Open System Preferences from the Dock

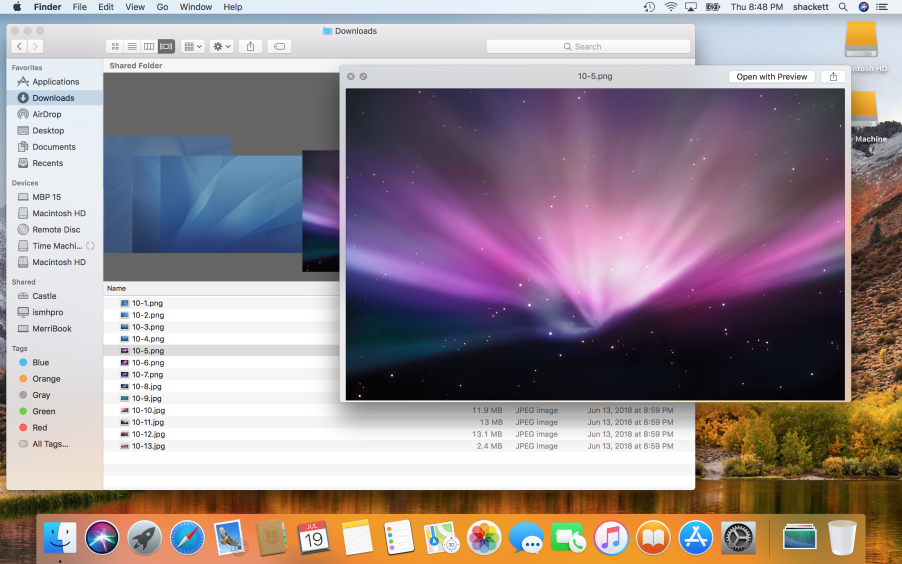point(738,538)
